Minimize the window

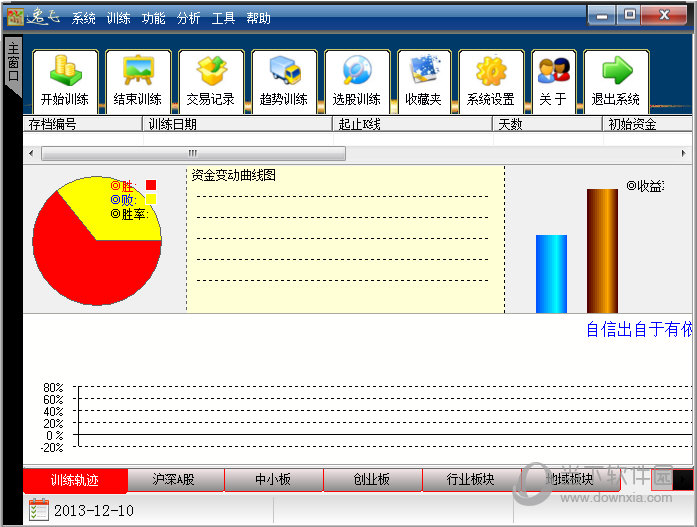pyautogui.click(x=601, y=16)
